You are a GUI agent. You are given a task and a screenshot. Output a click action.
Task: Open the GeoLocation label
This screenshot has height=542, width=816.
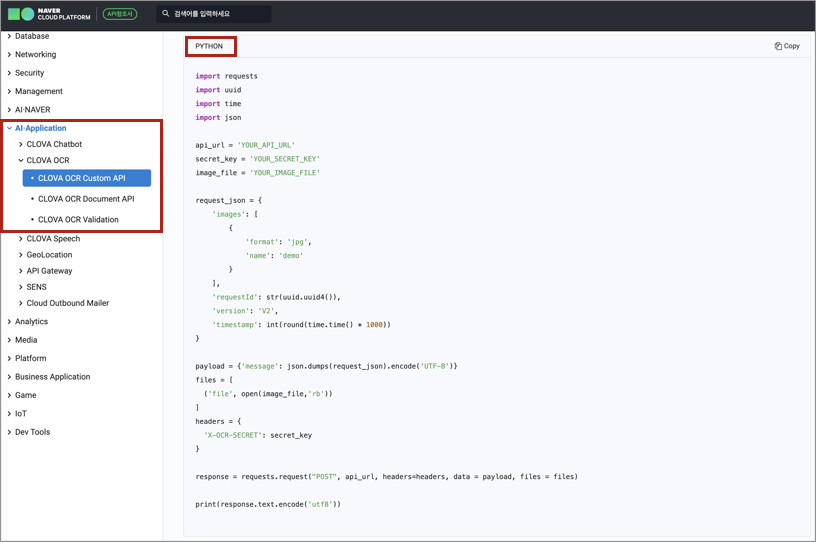coord(49,255)
